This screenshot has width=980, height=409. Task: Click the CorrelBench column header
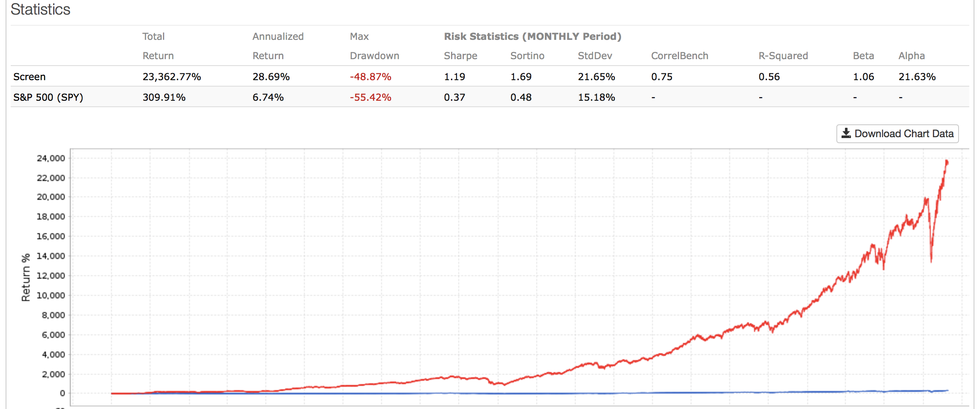(x=679, y=56)
